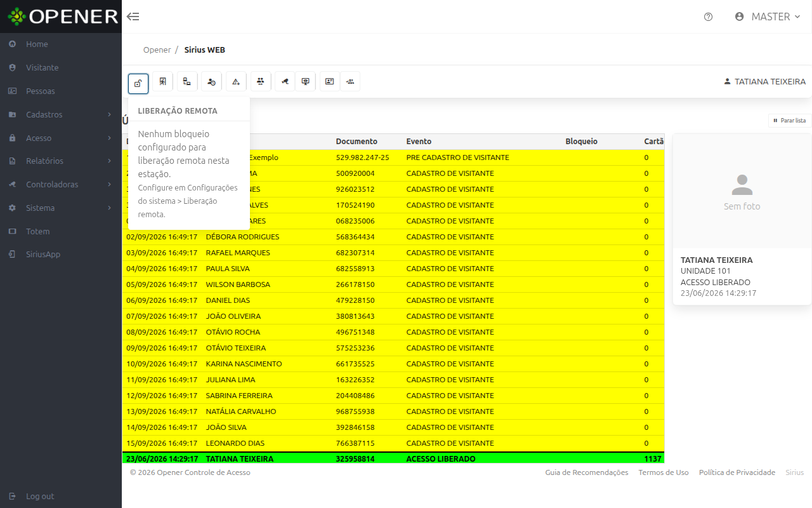Click the OPENER logo

tap(63, 17)
